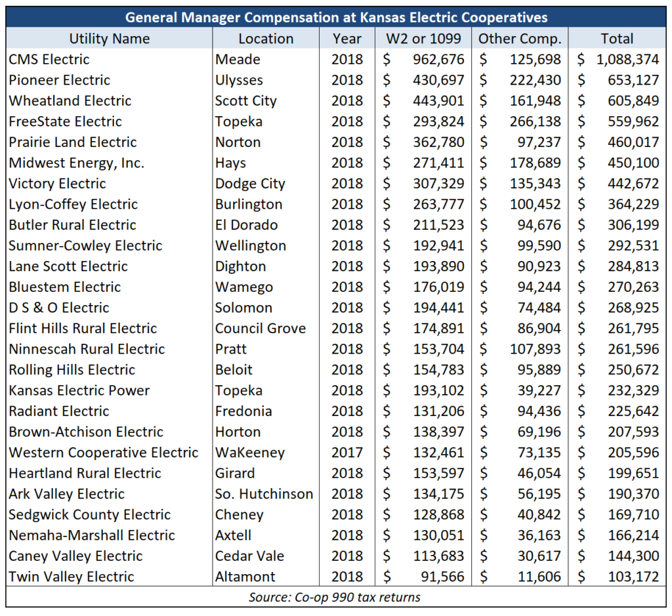
Task: Select the Radiant Electric cell
Action: click(59, 411)
